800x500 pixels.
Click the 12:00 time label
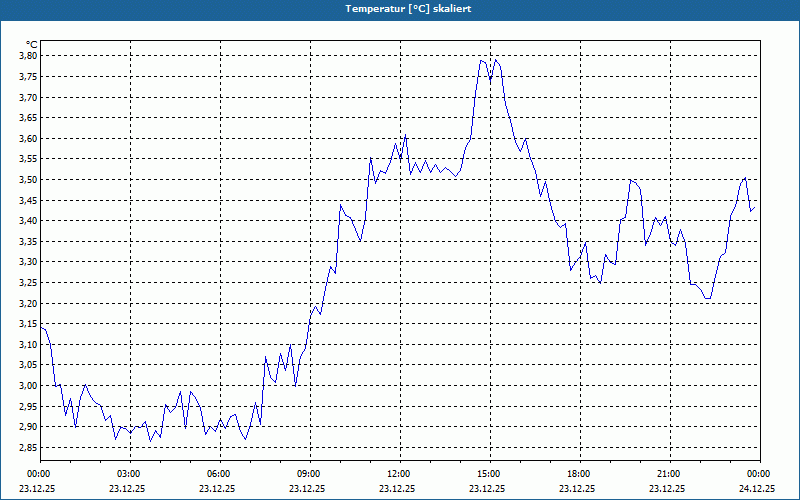pos(398,474)
